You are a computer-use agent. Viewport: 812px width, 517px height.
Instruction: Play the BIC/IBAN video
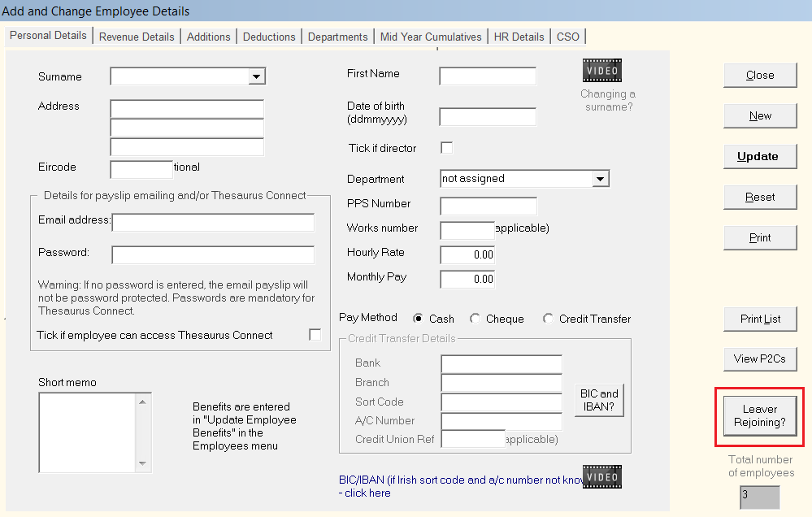coord(601,476)
